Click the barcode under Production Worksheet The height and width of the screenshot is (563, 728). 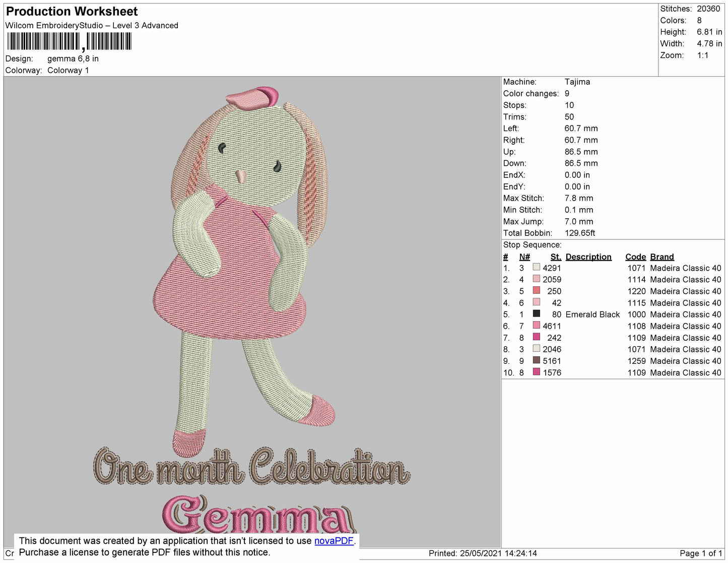(69, 41)
